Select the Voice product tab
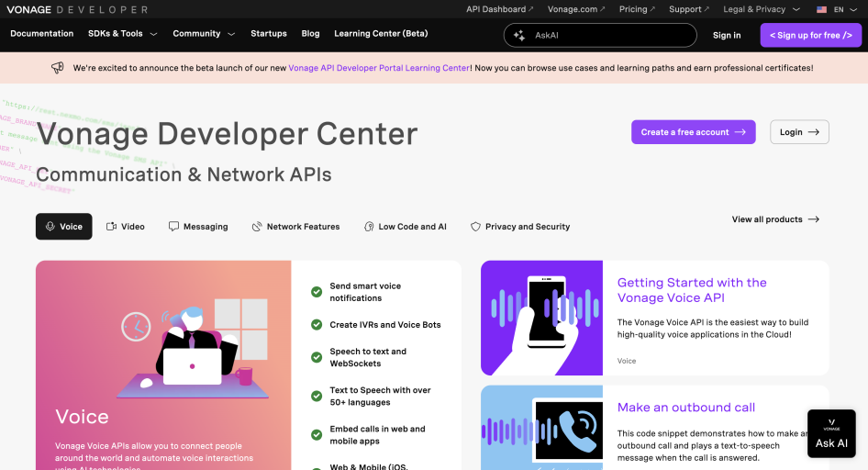Image resolution: width=868 pixels, height=470 pixels. [63, 227]
